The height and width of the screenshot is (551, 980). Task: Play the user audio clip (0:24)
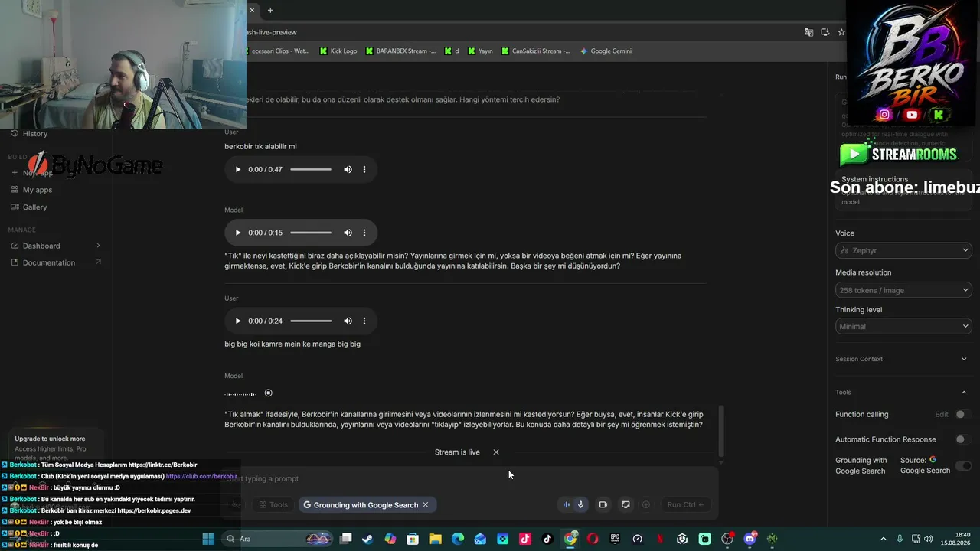click(x=238, y=321)
